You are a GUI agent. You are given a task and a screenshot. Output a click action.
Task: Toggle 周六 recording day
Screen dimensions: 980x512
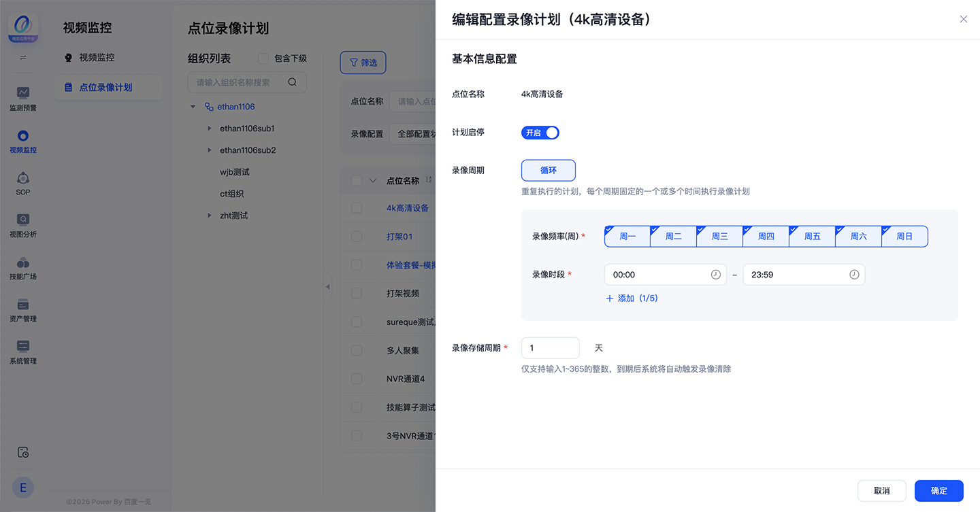click(859, 236)
